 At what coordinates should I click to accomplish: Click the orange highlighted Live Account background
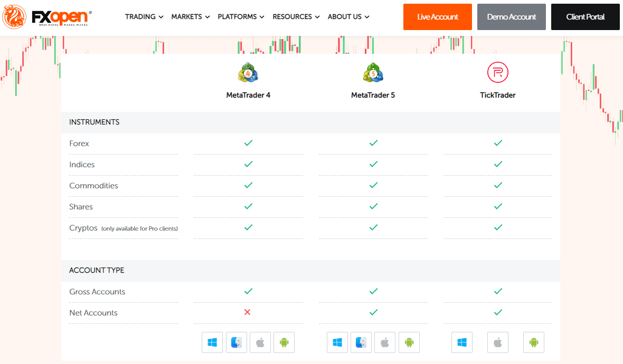pyautogui.click(x=437, y=16)
